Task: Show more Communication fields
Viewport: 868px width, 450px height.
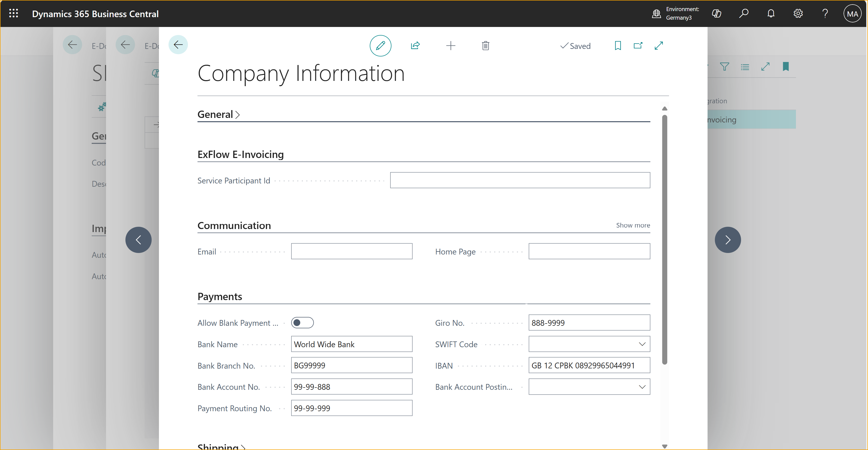Action: pos(632,225)
